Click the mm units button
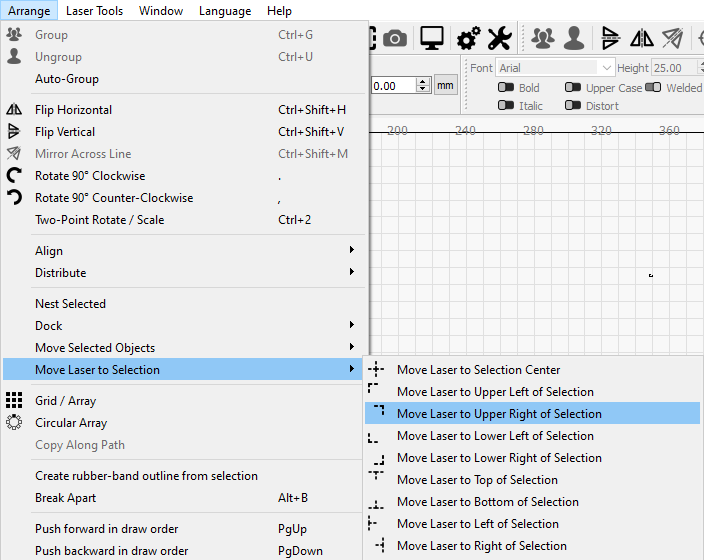Viewport: 704px width, 560px height. [445, 86]
